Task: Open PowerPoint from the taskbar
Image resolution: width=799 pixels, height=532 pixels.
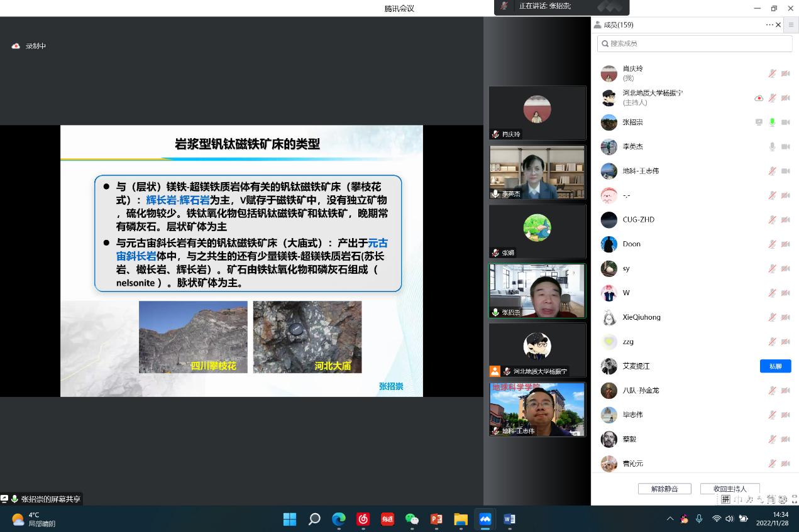Action: click(x=436, y=519)
